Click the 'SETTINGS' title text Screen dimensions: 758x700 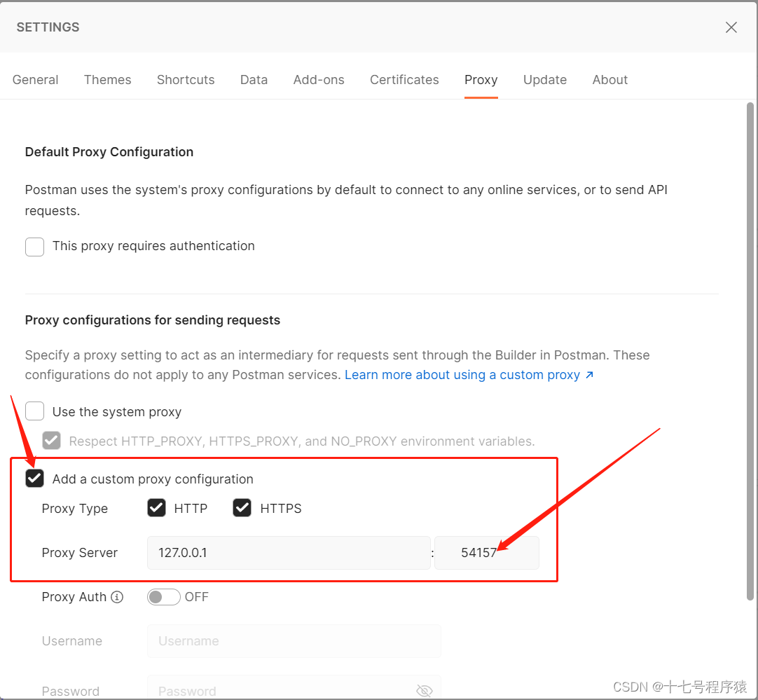[x=48, y=27]
